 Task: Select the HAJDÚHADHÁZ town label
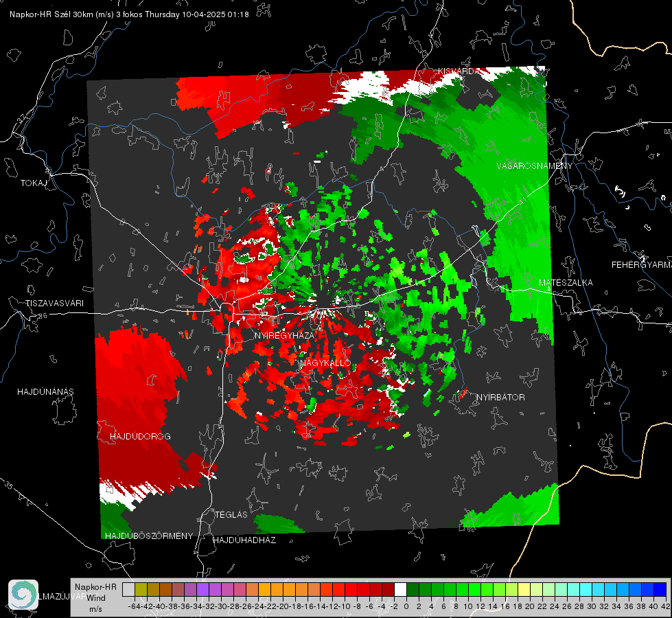244,540
